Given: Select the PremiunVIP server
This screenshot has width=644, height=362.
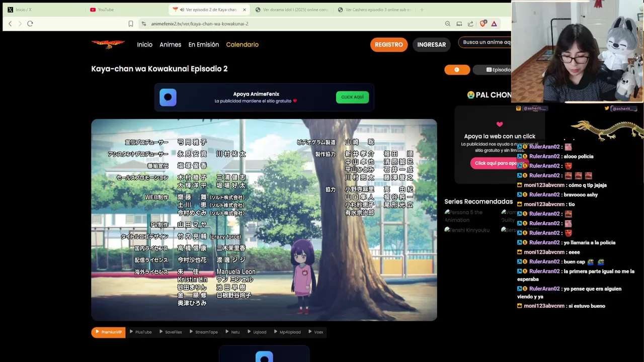Looking at the screenshot, I should coord(108,332).
